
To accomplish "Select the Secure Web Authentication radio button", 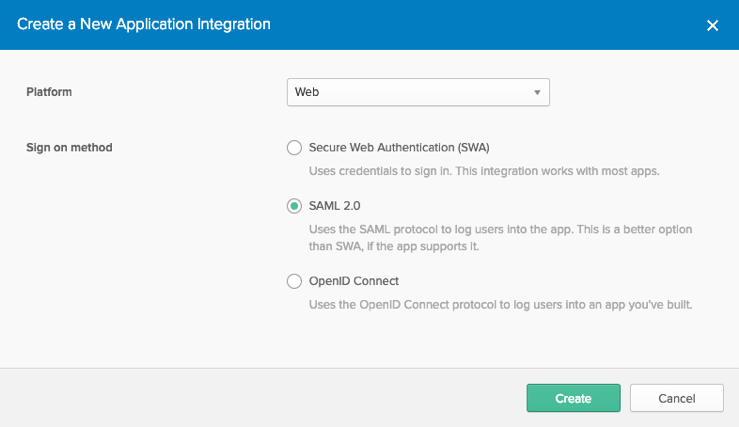I will coord(294,148).
